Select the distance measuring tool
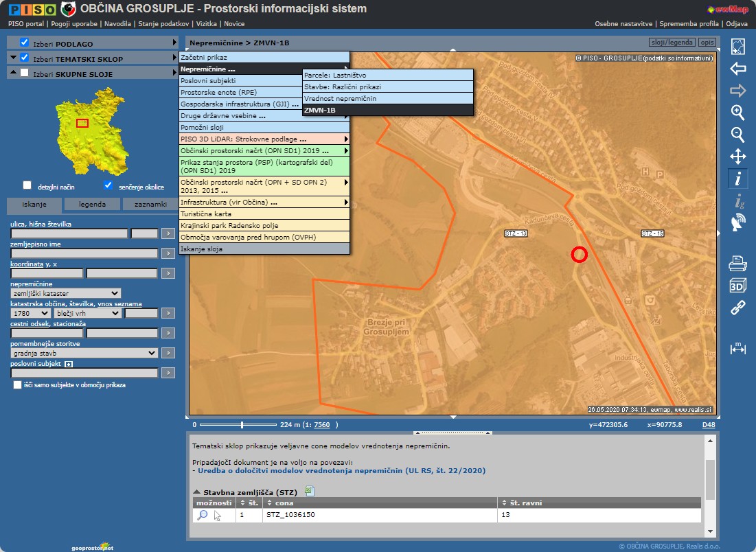756x552 pixels. click(x=737, y=349)
